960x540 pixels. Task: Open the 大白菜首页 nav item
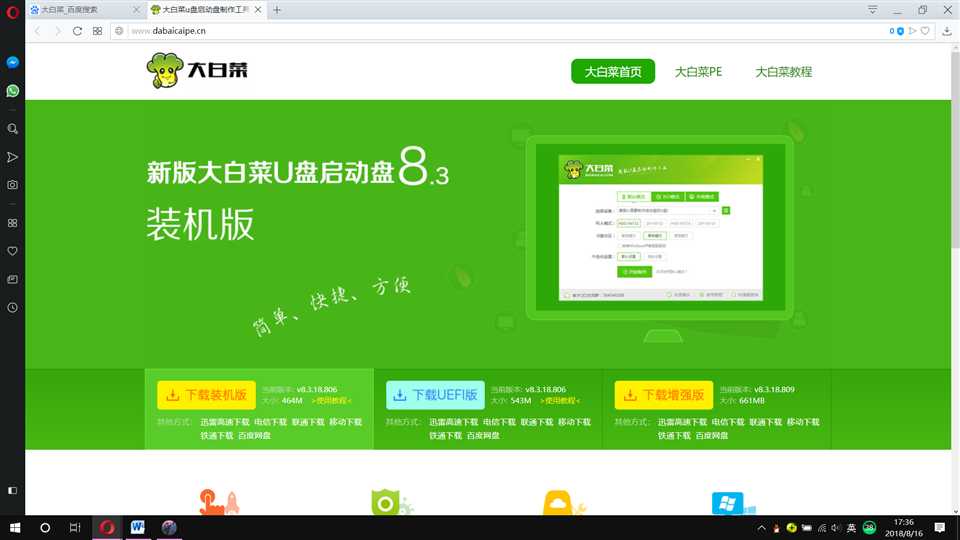pos(613,72)
